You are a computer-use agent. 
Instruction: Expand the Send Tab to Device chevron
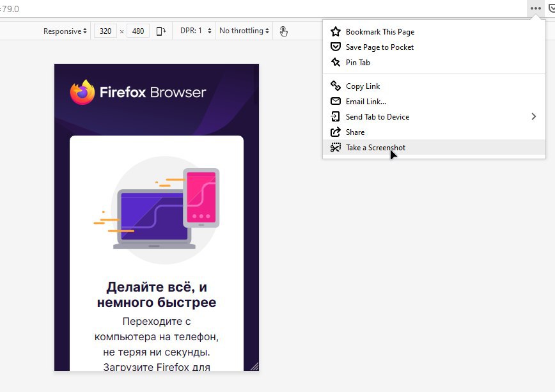click(534, 116)
